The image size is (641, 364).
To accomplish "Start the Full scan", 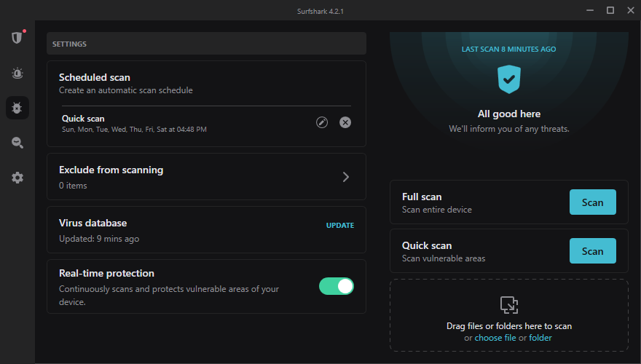I will [x=592, y=202].
